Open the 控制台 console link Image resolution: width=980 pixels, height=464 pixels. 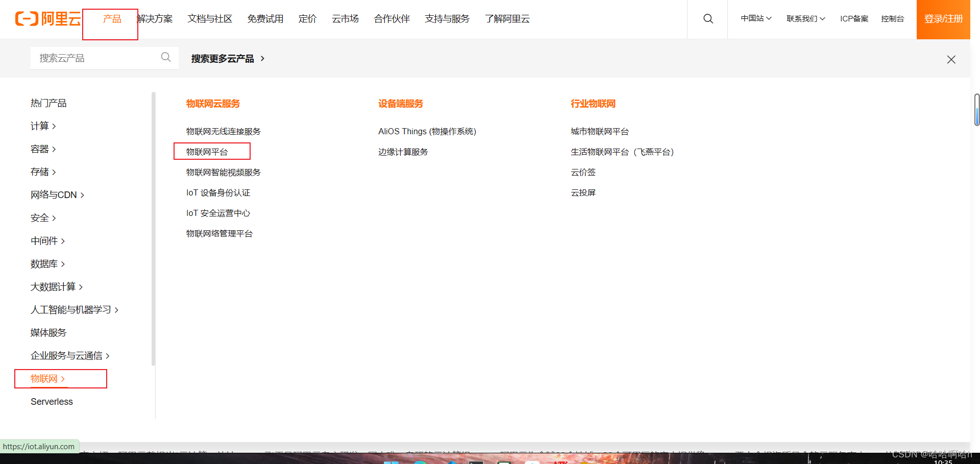pyautogui.click(x=892, y=19)
